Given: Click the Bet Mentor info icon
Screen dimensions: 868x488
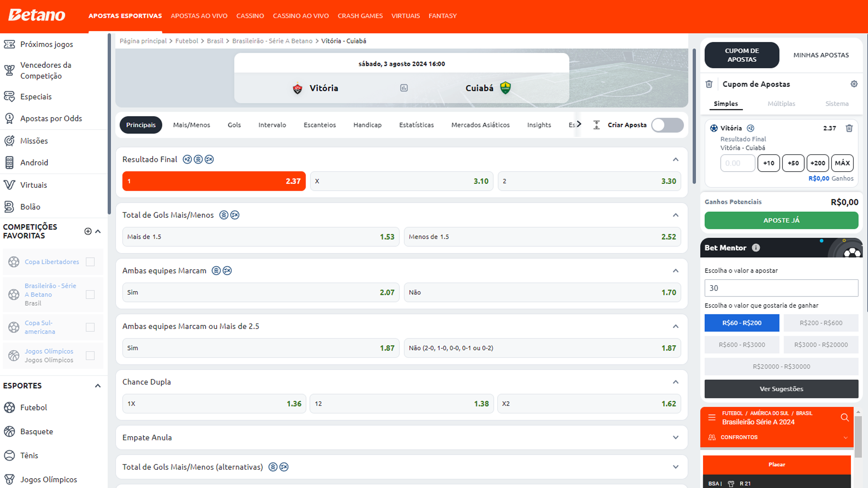Looking at the screenshot, I should click(x=756, y=248).
